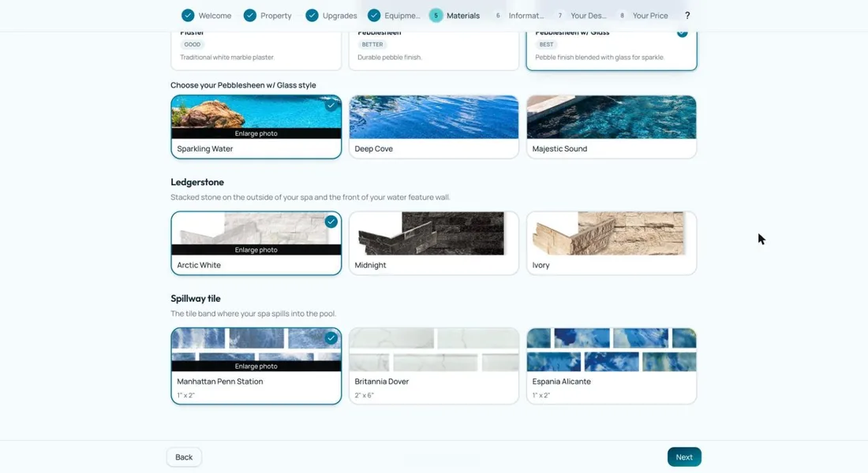Choose the Majestic Sound pool finish
The image size is (868, 473).
pos(612,127)
